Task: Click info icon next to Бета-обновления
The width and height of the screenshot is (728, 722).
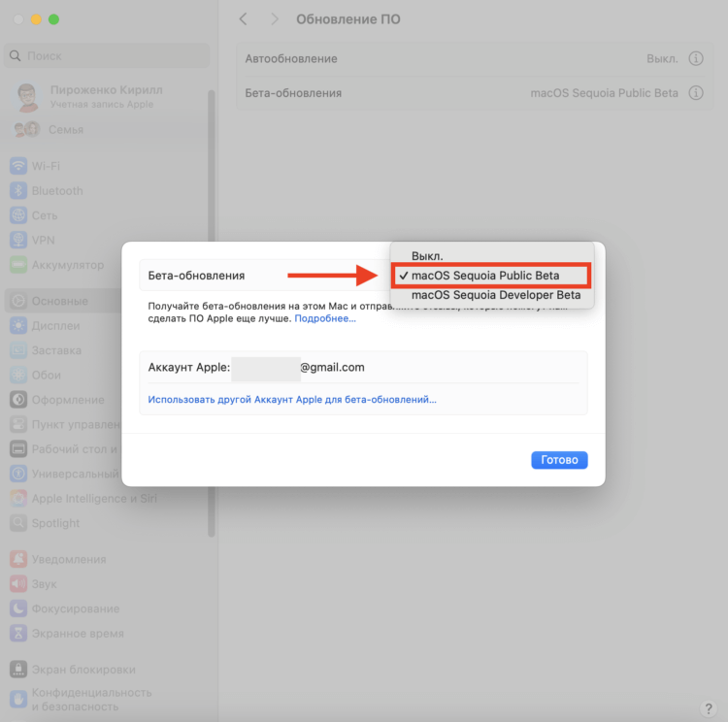Action: 696,93
